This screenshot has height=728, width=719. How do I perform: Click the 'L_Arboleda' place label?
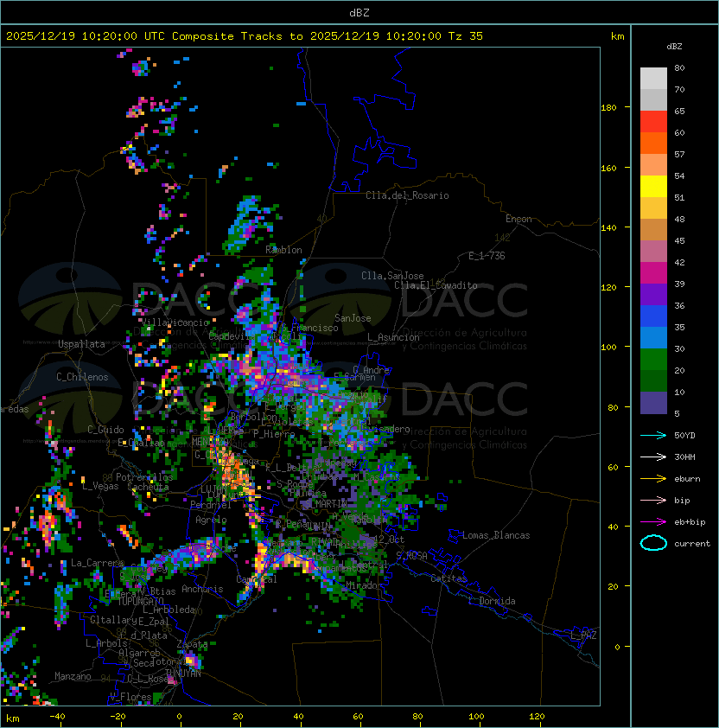click(169, 610)
